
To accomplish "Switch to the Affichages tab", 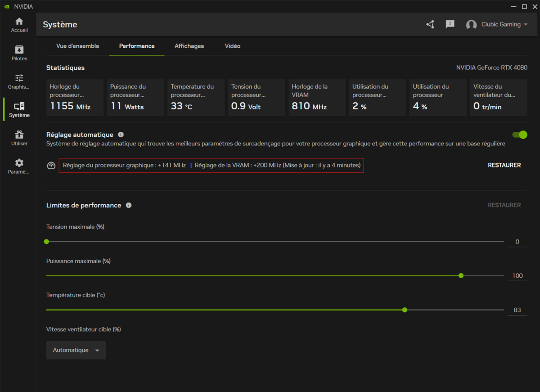I will (x=189, y=46).
